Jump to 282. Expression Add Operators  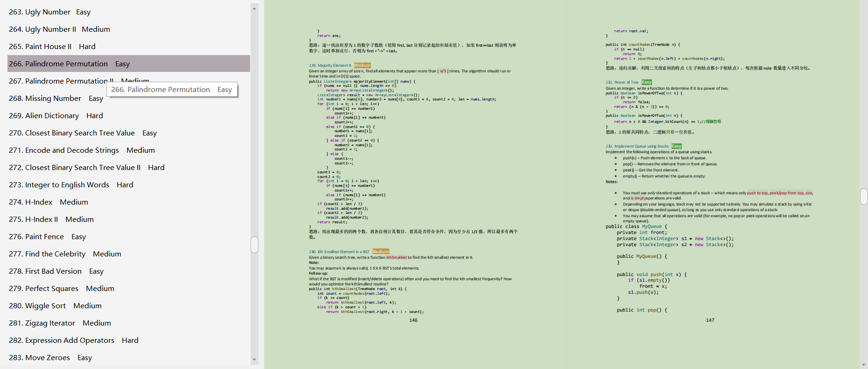tap(73, 341)
